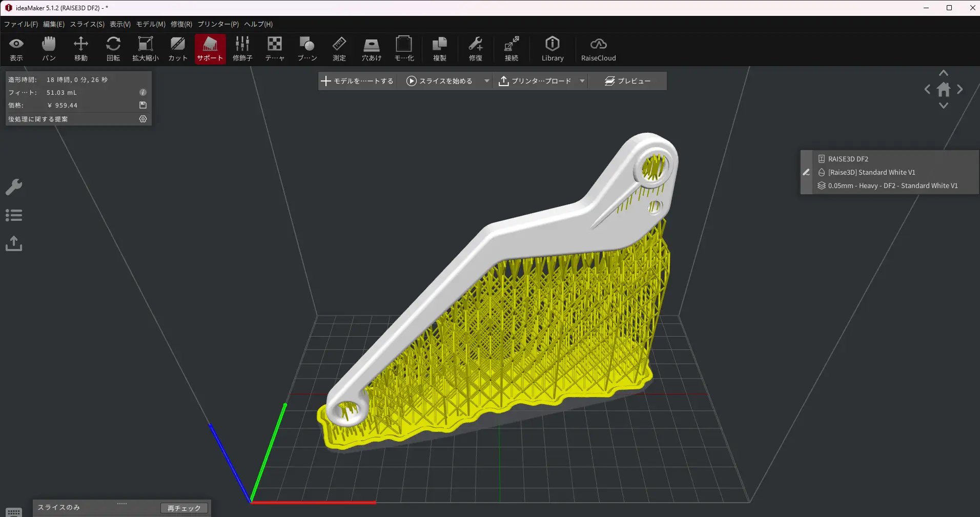This screenshot has width=980, height=517.
Task: Open the 測定 measure tool
Action: tap(339, 49)
